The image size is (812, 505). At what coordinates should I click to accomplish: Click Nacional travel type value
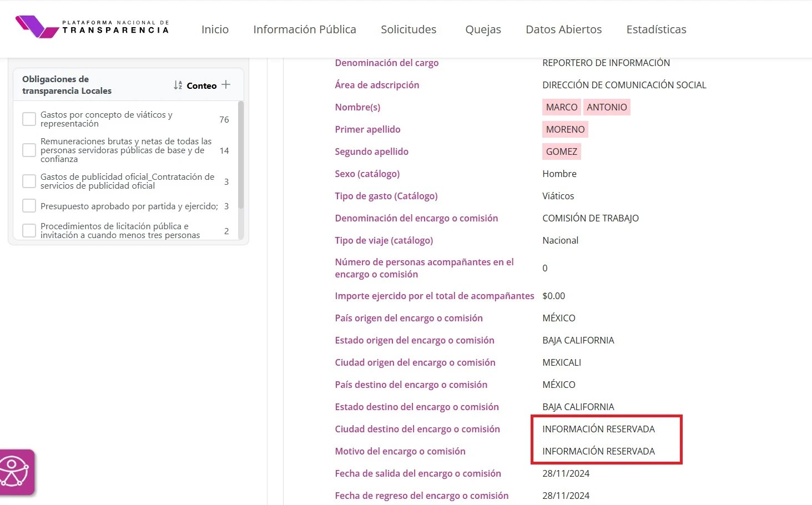point(561,240)
